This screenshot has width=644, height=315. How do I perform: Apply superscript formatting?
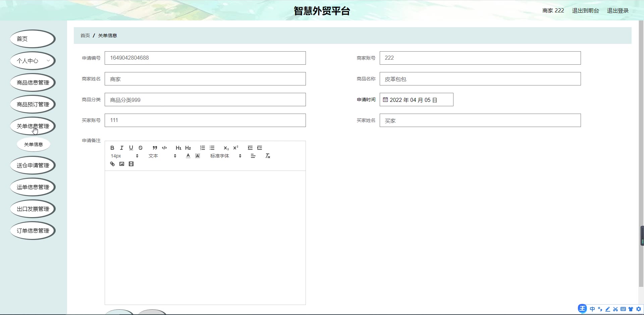(x=236, y=148)
